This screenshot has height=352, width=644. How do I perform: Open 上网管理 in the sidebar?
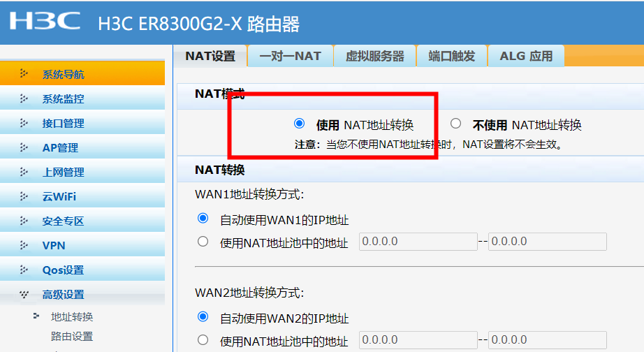pos(82,172)
